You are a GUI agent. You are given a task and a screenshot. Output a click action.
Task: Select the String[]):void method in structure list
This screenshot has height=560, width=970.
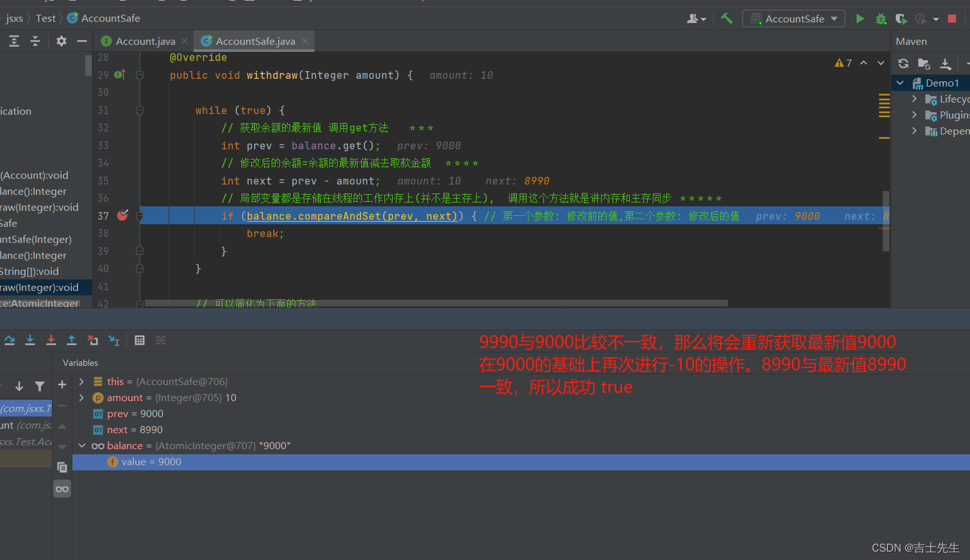pos(29,271)
